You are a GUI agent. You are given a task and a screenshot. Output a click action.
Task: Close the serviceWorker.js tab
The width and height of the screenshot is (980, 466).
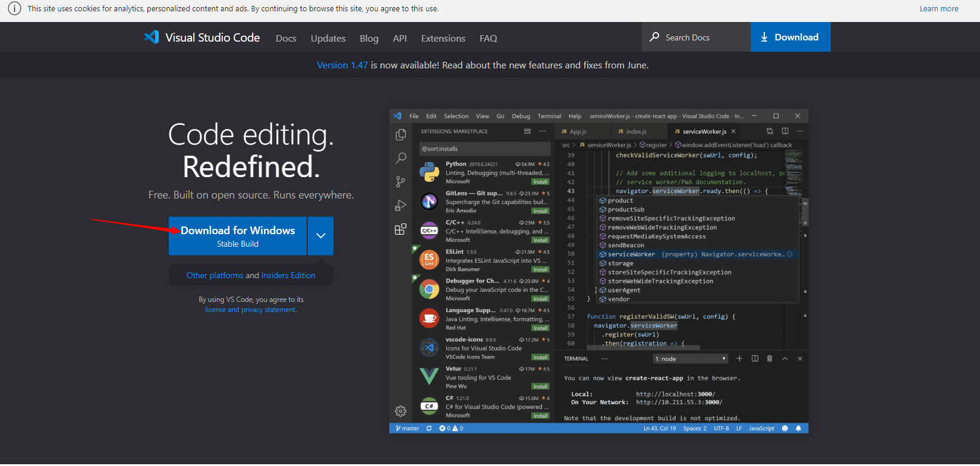coord(733,131)
